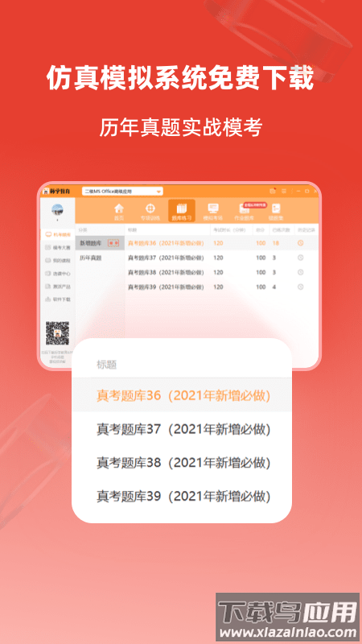Screen dimensions: 362x644
Task: Click the QR code in the sidebar
Action: 57,333
